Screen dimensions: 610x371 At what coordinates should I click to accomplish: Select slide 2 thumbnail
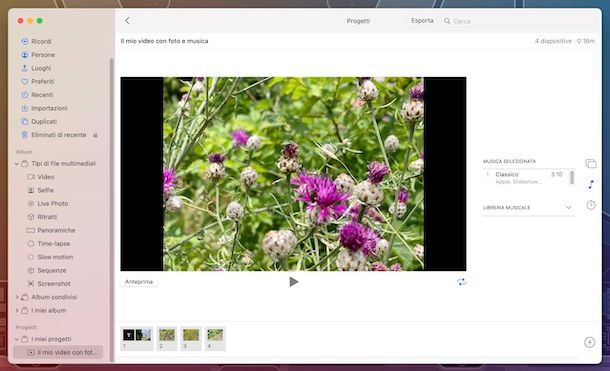coord(167,338)
